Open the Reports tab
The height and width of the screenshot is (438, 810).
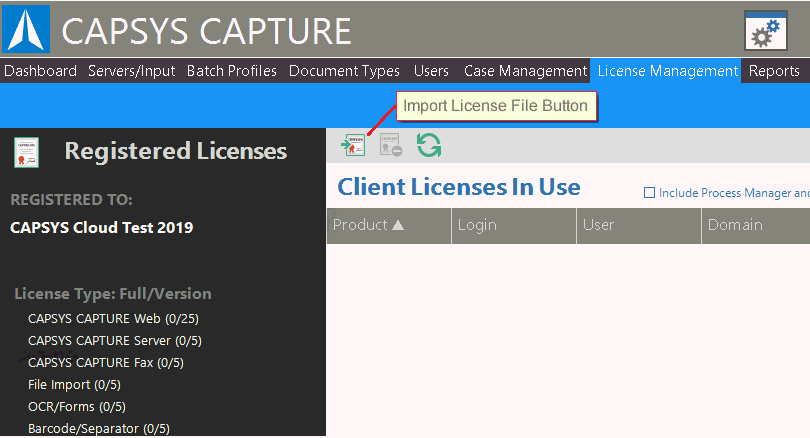(774, 71)
